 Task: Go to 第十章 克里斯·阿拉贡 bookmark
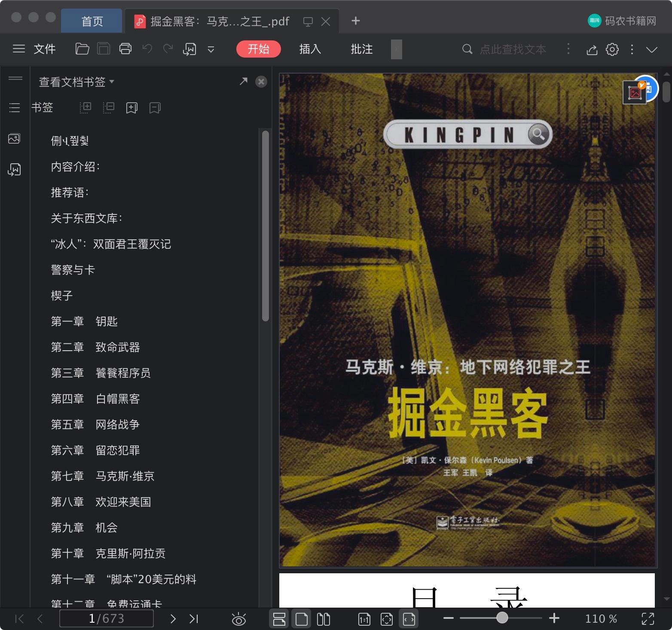pos(108,554)
